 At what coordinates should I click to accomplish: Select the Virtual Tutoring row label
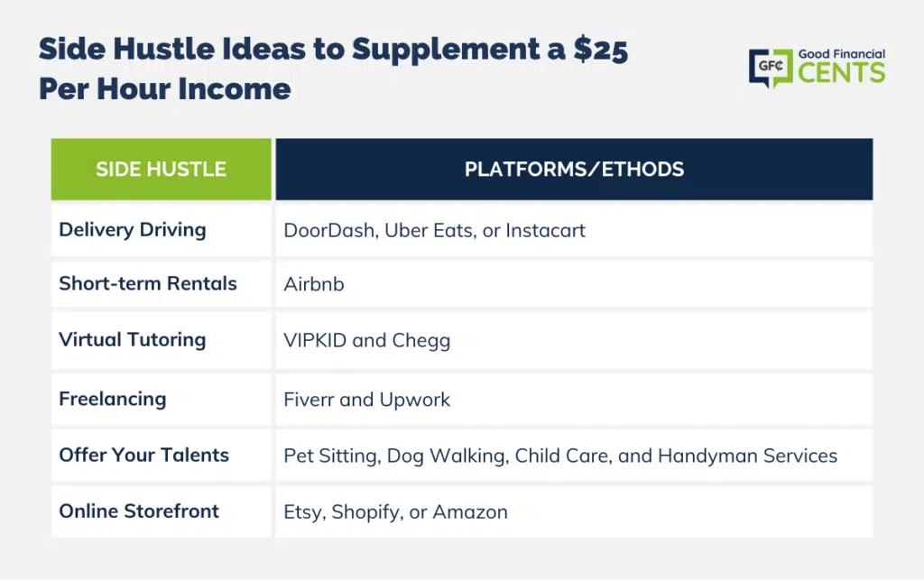pyautogui.click(x=133, y=340)
